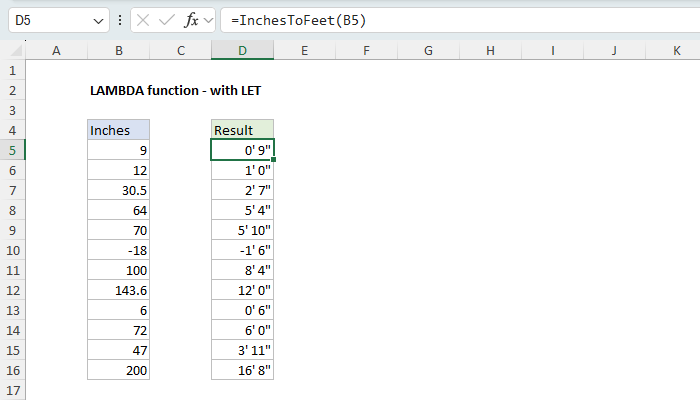Open the Insert Function fx icon
Image resolution: width=700 pixels, height=400 pixels.
tap(191, 20)
